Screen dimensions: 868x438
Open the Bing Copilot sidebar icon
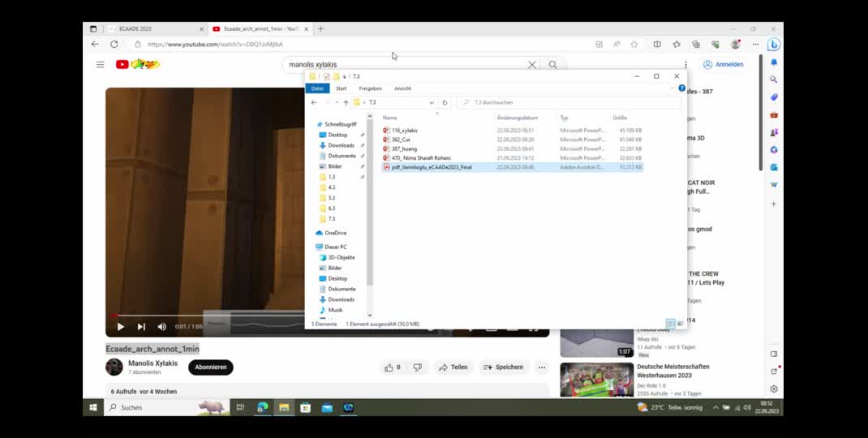(774, 45)
